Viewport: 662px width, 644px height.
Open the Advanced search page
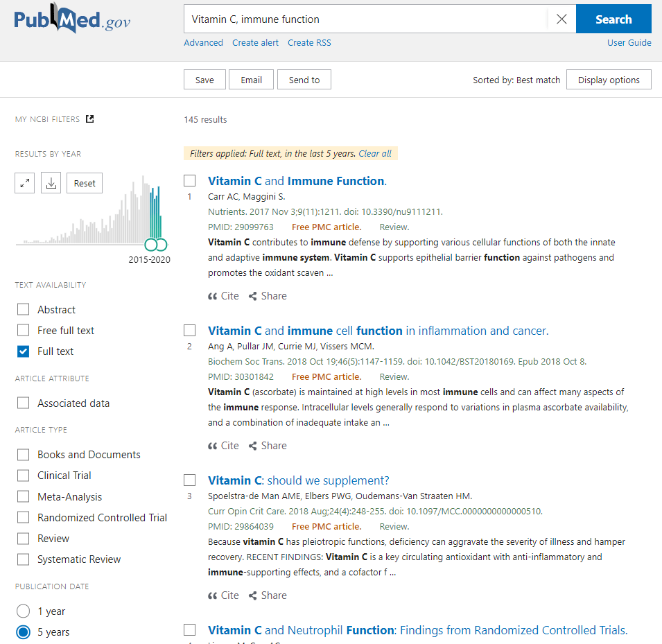pos(203,42)
